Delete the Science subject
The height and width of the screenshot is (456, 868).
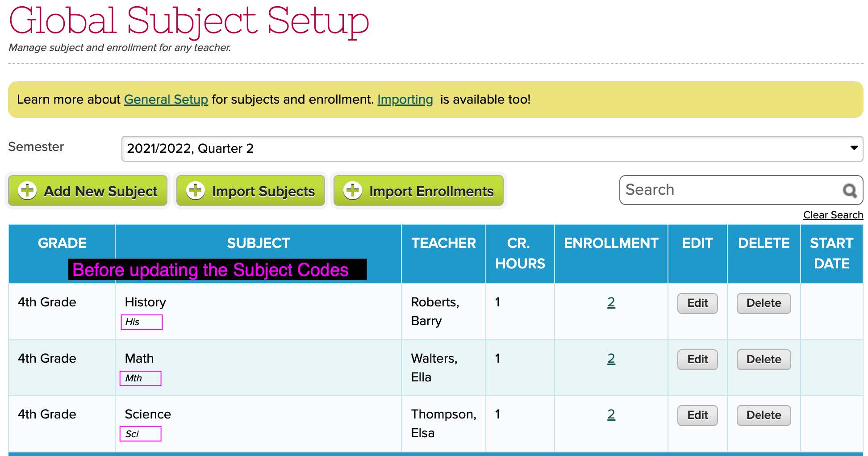click(x=764, y=415)
